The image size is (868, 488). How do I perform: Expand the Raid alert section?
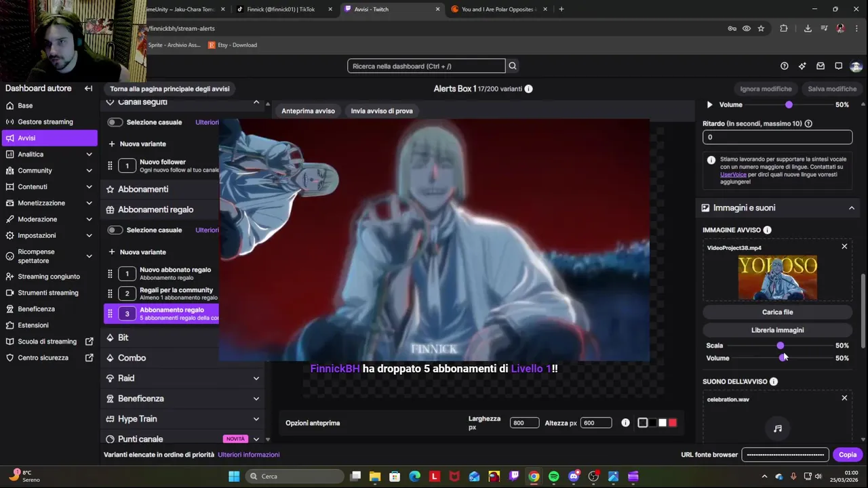[256, 378]
